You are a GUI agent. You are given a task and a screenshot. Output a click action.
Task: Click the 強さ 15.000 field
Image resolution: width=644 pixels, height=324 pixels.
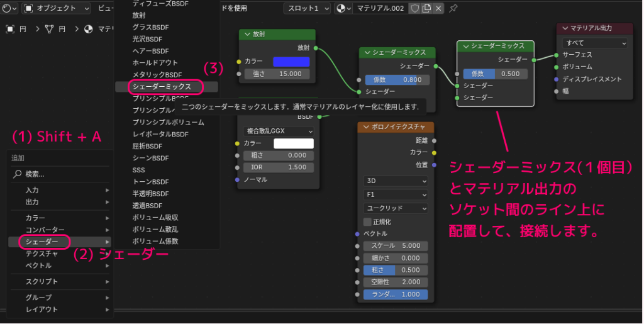[x=277, y=74]
